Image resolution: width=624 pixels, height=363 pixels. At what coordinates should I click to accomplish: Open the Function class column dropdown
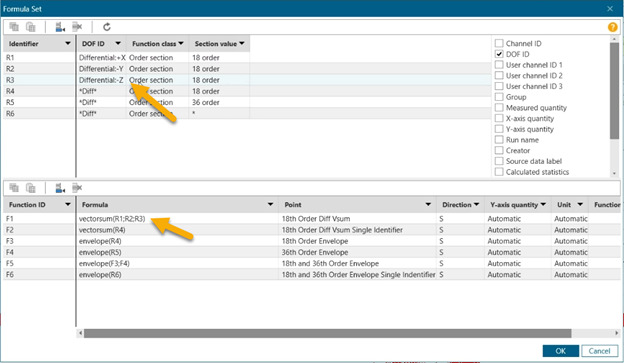point(181,43)
